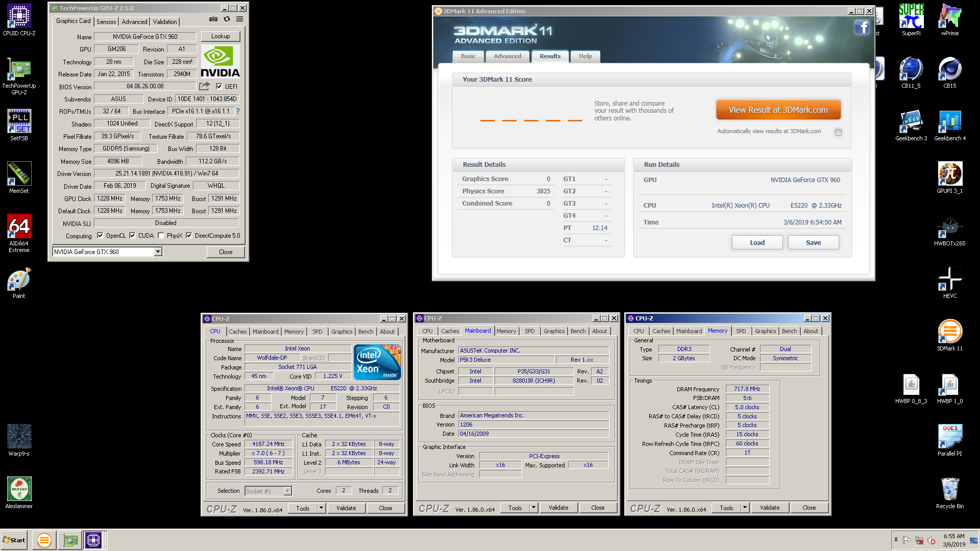Viewport: 980px width, 551px height.
Task: Click the 3DMark Facebook icon
Action: (862, 27)
